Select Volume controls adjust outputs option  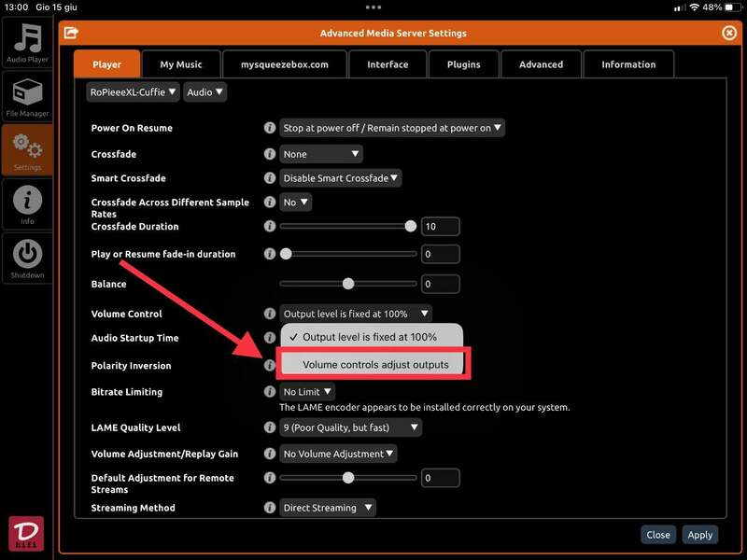tap(374, 364)
